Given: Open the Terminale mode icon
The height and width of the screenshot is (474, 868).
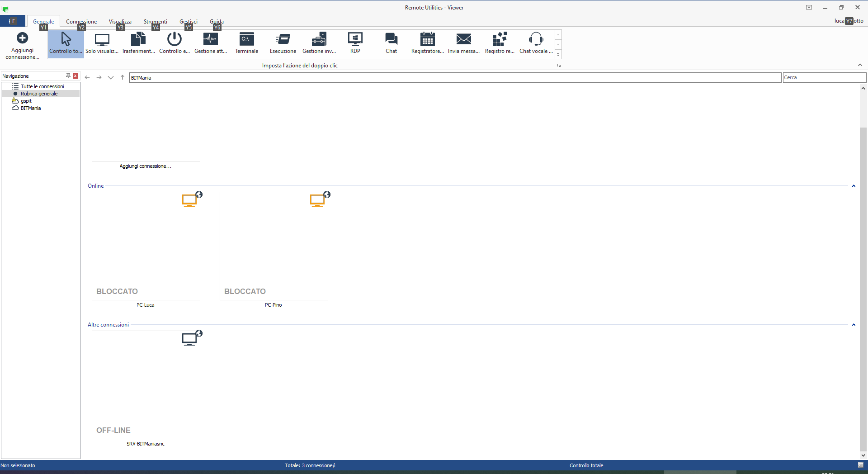Looking at the screenshot, I should coord(246,40).
